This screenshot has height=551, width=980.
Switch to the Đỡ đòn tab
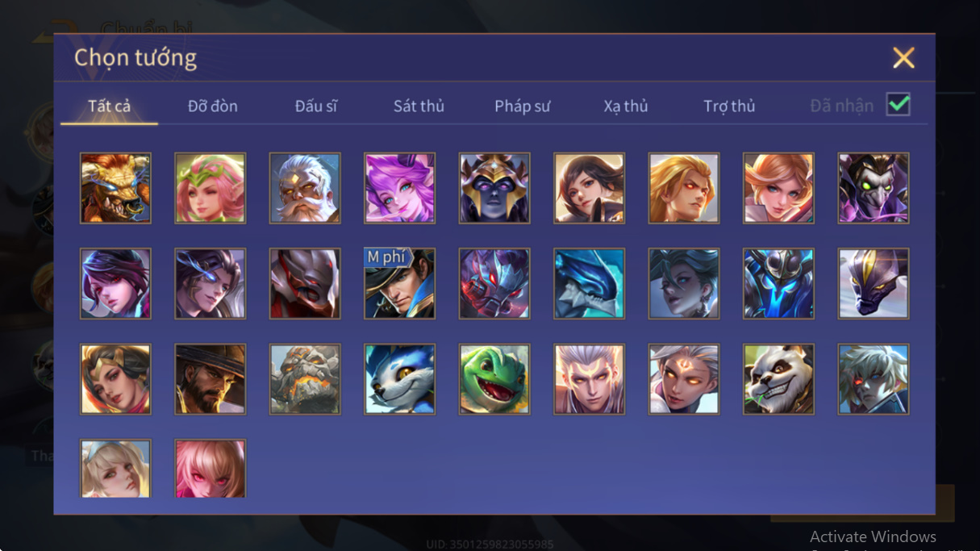tap(212, 106)
